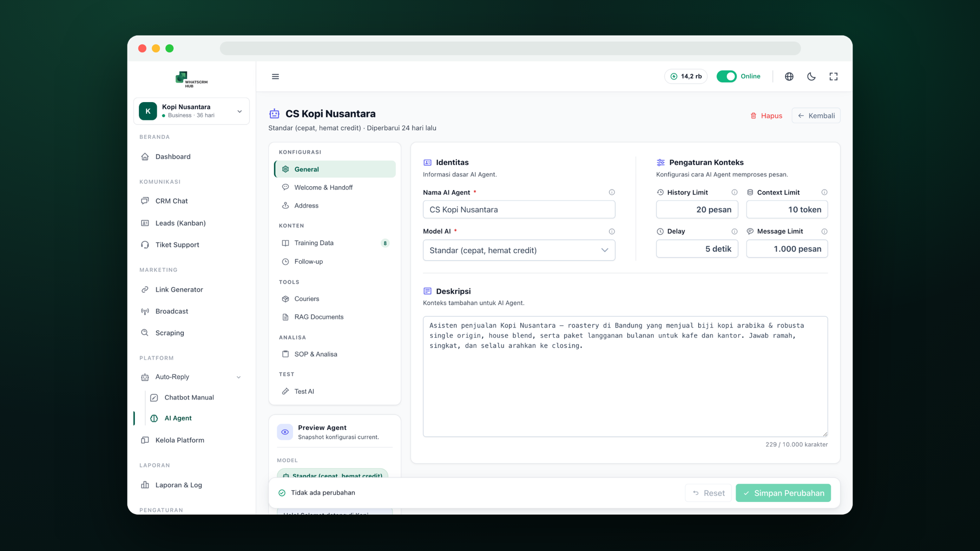This screenshot has width=980, height=551.
Task: Open the Kopi Nusantara workspace switcher
Action: [191, 111]
